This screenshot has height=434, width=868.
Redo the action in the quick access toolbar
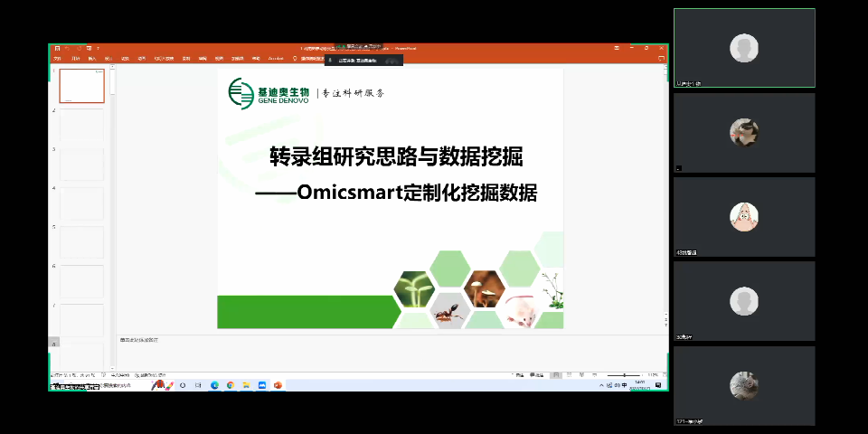click(80, 48)
